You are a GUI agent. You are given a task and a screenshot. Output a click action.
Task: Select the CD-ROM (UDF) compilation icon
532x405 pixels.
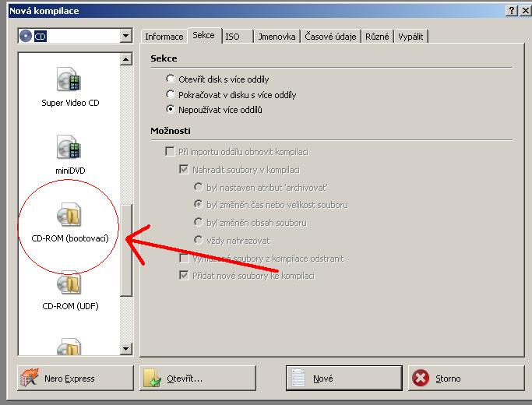[69, 283]
